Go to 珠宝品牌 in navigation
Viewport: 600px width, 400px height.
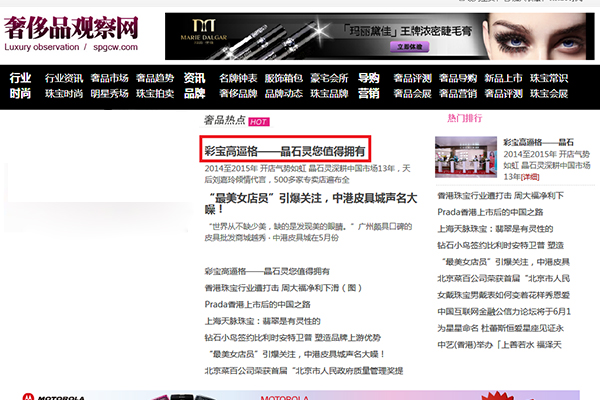point(329,94)
